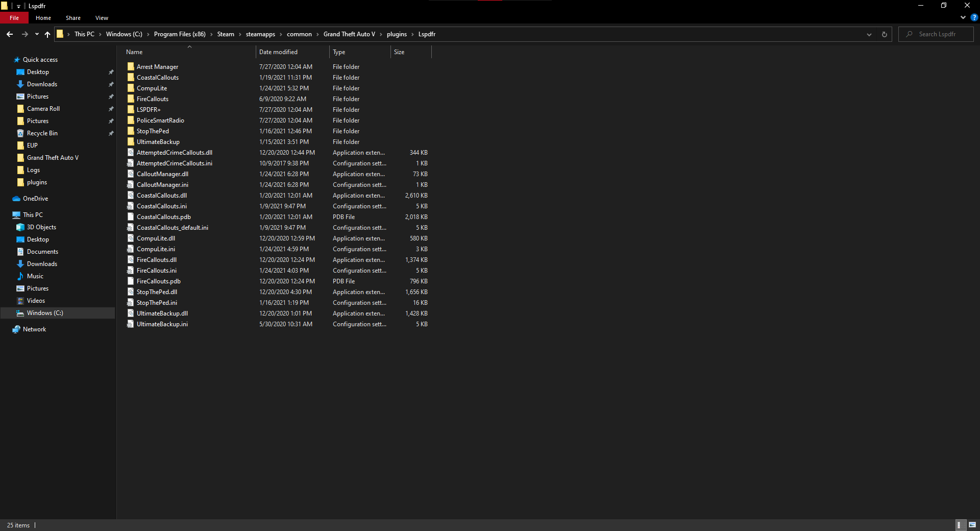The height and width of the screenshot is (531, 980).
Task: Select Logs folder in navigation pane
Action: 33,170
